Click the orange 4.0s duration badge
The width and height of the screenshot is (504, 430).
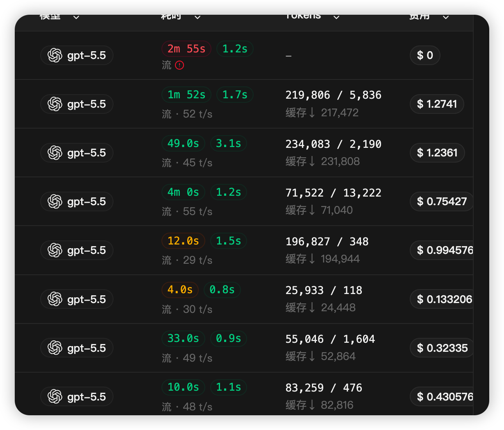(x=180, y=290)
